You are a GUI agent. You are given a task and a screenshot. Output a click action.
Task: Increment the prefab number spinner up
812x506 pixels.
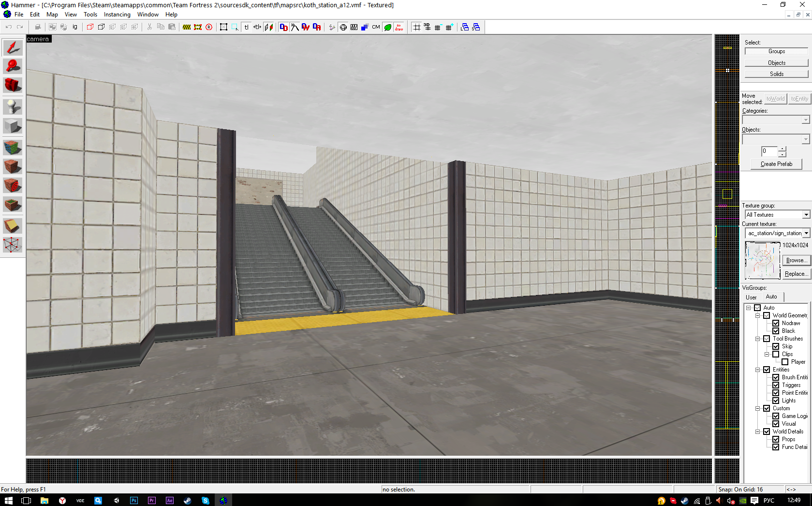pos(782,149)
